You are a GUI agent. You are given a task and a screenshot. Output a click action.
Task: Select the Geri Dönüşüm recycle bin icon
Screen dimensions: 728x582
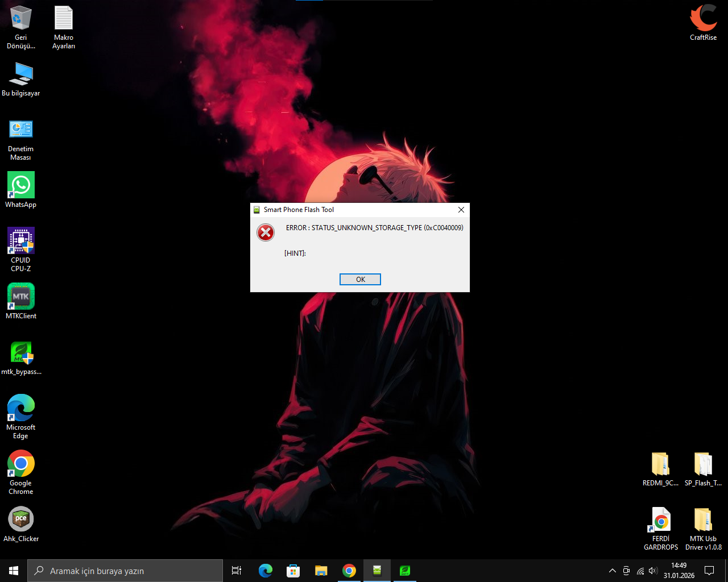(21, 27)
